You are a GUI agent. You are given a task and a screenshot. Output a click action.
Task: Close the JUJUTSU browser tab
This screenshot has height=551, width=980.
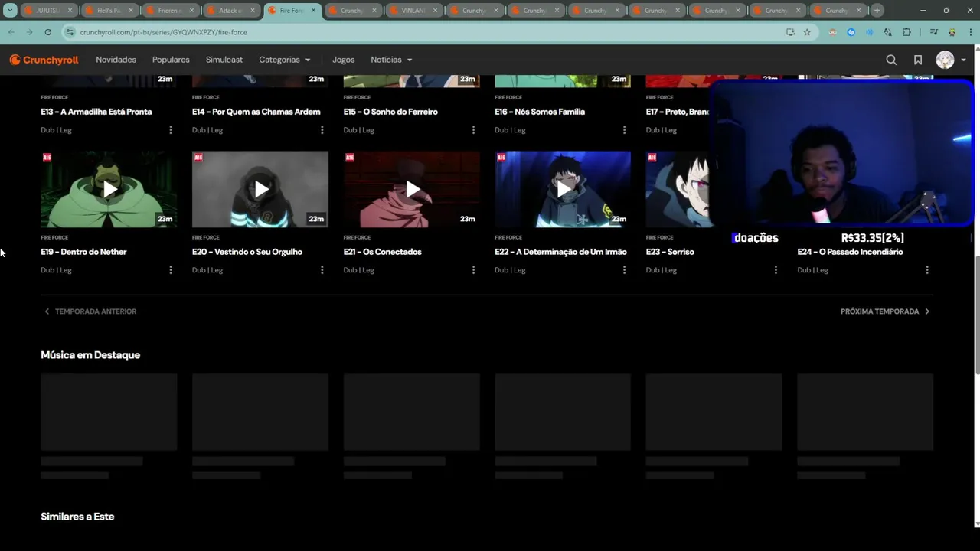tap(70, 11)
